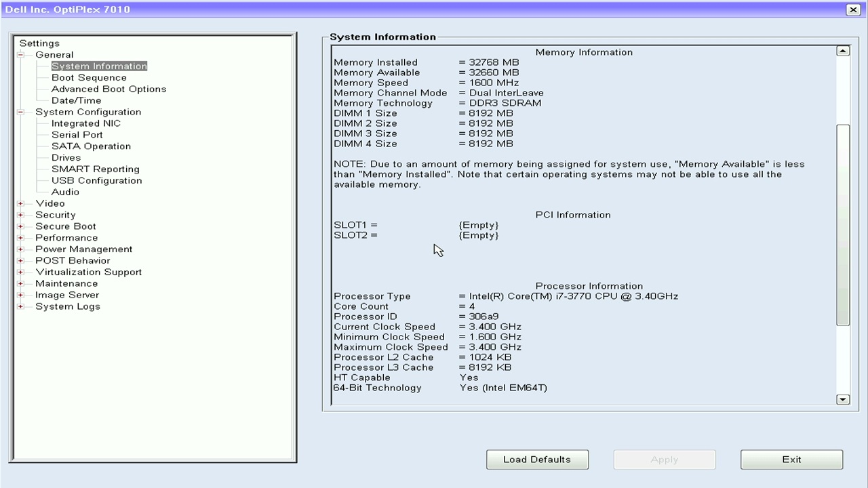Expand the Video section
The height and width of the screenshot is (488, 868).
tap(21, 203)
